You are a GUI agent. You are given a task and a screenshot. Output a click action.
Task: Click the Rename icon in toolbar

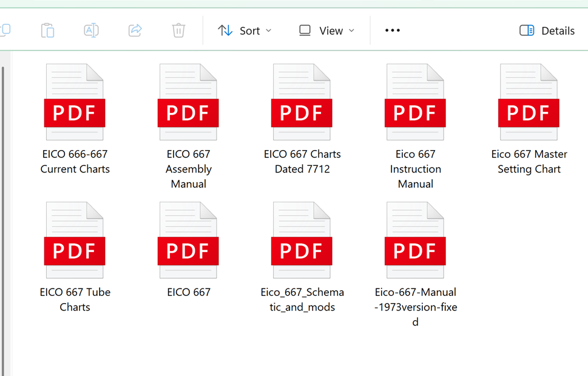[x=91, y=30]
